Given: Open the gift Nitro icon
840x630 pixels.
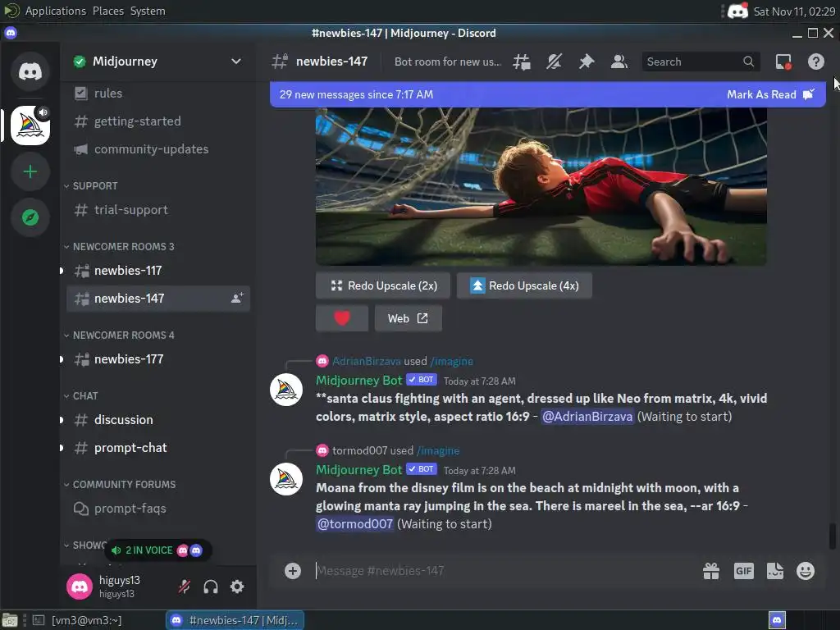Looking at the screenshot, I should pos(711,571).
